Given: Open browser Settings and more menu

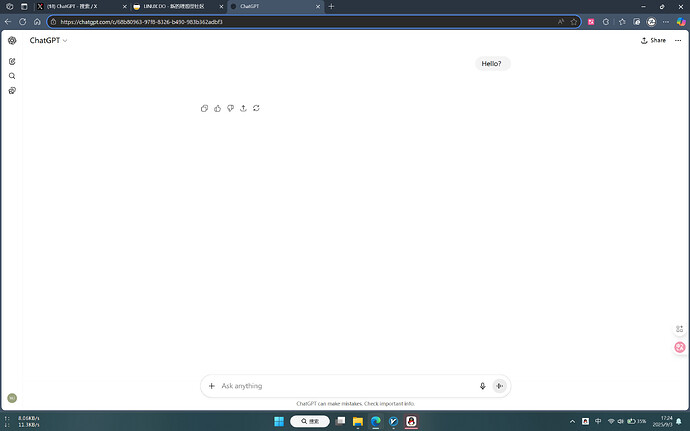Looking at the screenshot, I should 666,22.
